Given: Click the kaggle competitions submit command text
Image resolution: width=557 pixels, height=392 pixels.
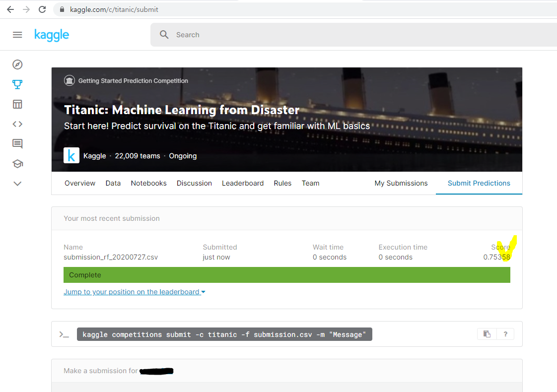Looking at the screenshot, I should click(x=224, y=334).
